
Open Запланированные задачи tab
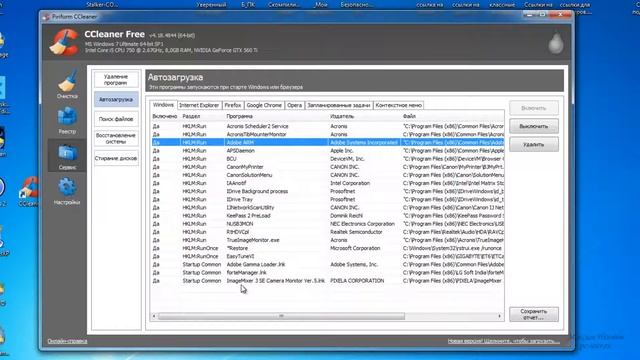click(x=339, y=105)
